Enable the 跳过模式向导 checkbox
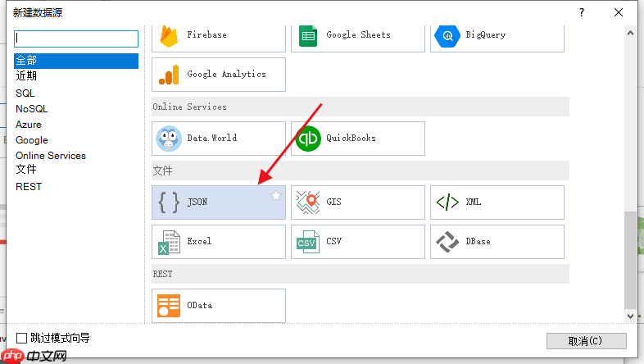Image resolution: width=644 pixels, height=364 pixels. point(22,338)
